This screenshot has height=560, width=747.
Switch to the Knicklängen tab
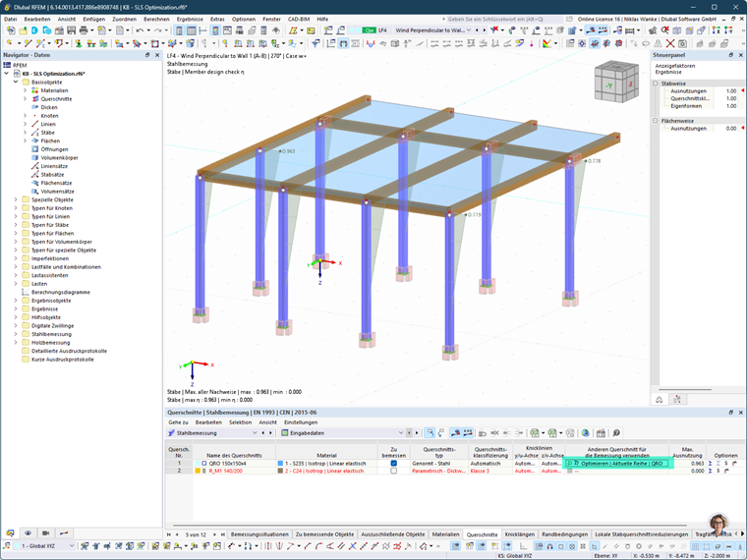519,534
